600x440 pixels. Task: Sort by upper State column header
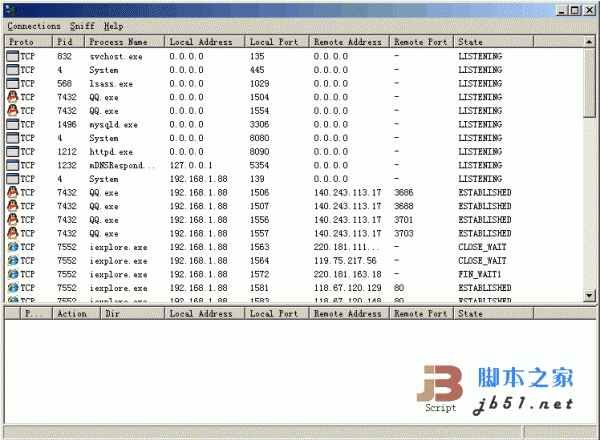(494, 42)
